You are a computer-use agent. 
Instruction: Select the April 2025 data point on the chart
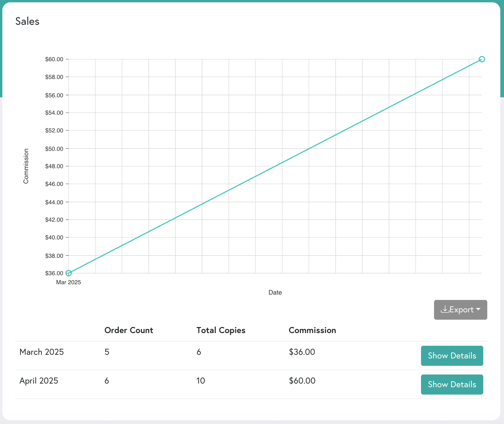[482, 59]
